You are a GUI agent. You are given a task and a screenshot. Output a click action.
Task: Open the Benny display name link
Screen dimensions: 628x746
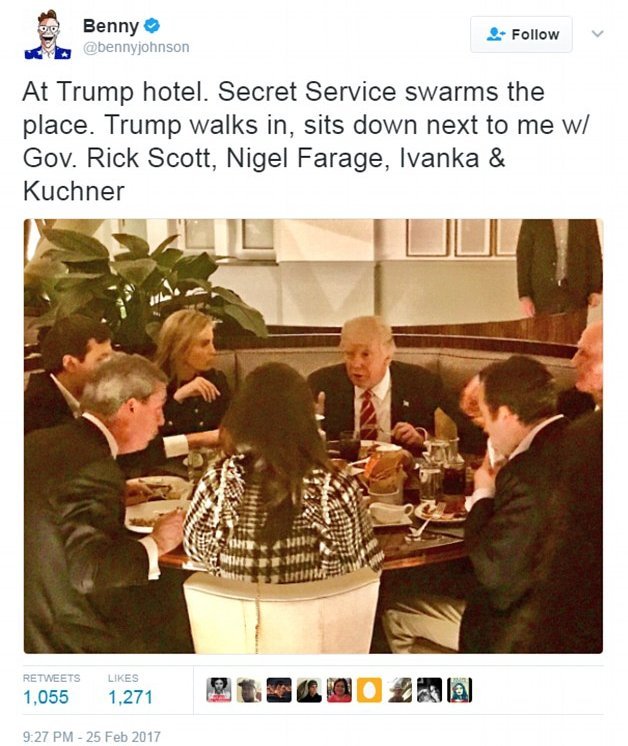tap(111, 26)
